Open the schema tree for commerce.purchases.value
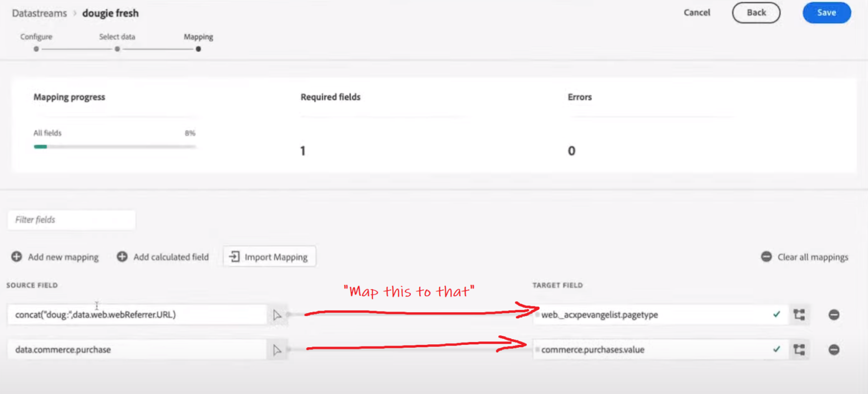 (x=799, y=349)
